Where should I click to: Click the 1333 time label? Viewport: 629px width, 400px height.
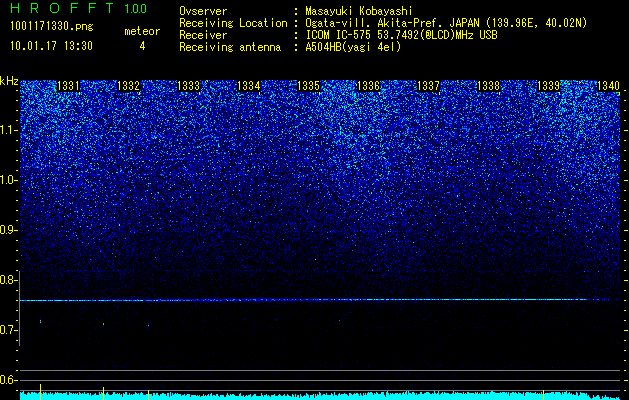[189, 85]
